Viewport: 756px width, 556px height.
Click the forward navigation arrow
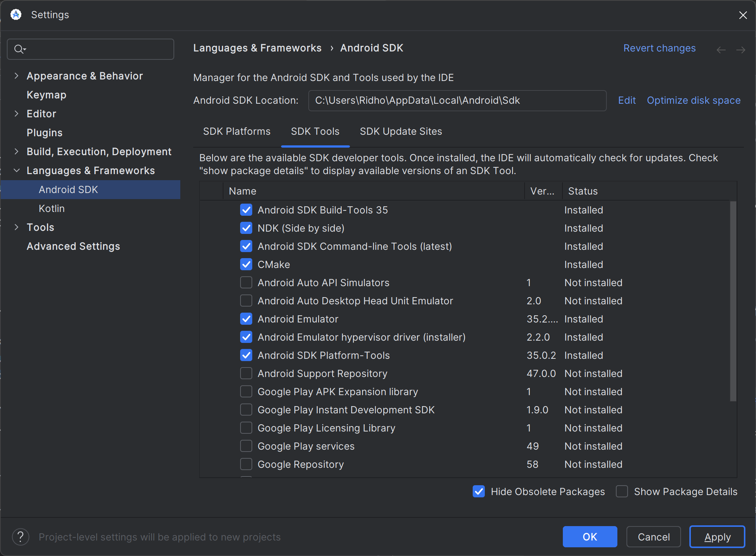740,50
